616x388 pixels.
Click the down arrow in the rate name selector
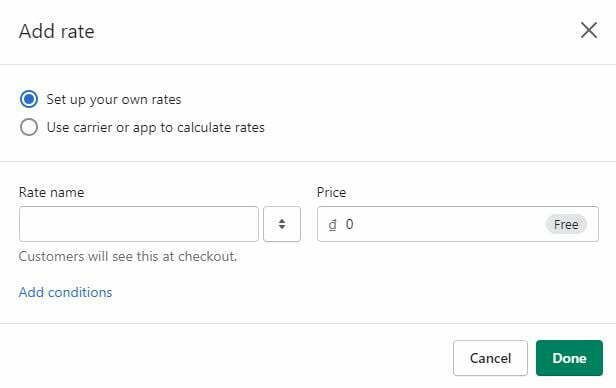tap(282, 227)
